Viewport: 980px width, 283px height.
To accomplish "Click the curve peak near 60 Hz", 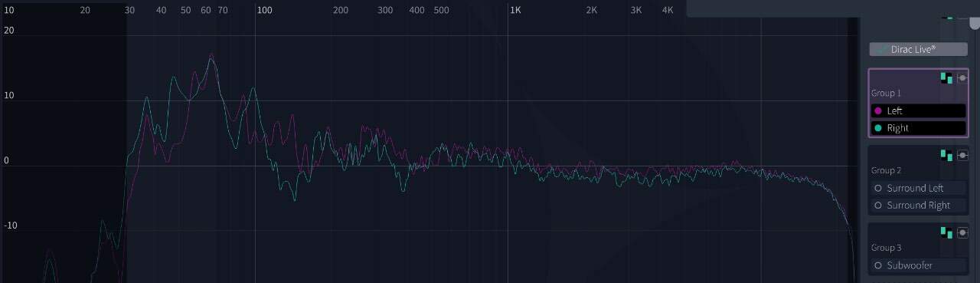I will [x=211, y=55].
